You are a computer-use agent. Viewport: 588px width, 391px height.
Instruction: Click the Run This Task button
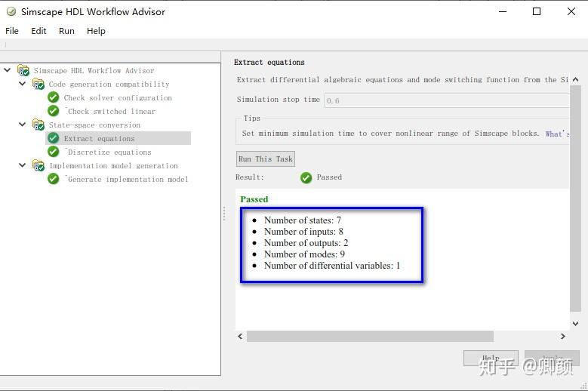(266, 159)
